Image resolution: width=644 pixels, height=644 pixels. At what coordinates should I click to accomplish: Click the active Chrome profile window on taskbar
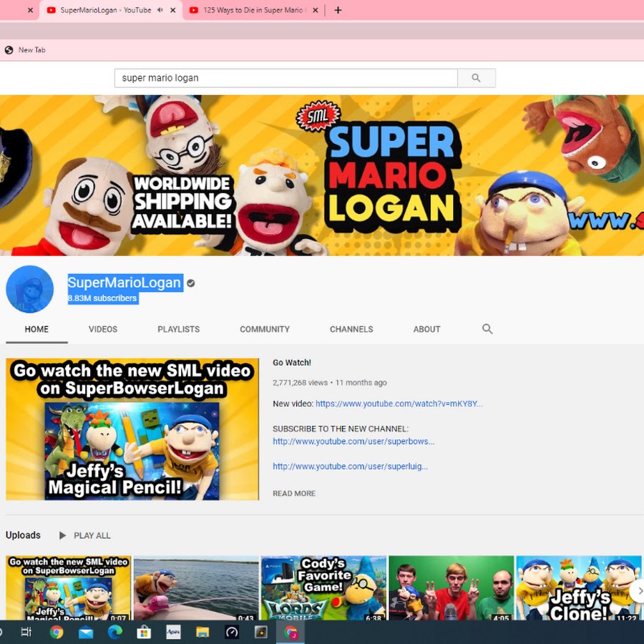pyautogui.click(x=291, y=632)
